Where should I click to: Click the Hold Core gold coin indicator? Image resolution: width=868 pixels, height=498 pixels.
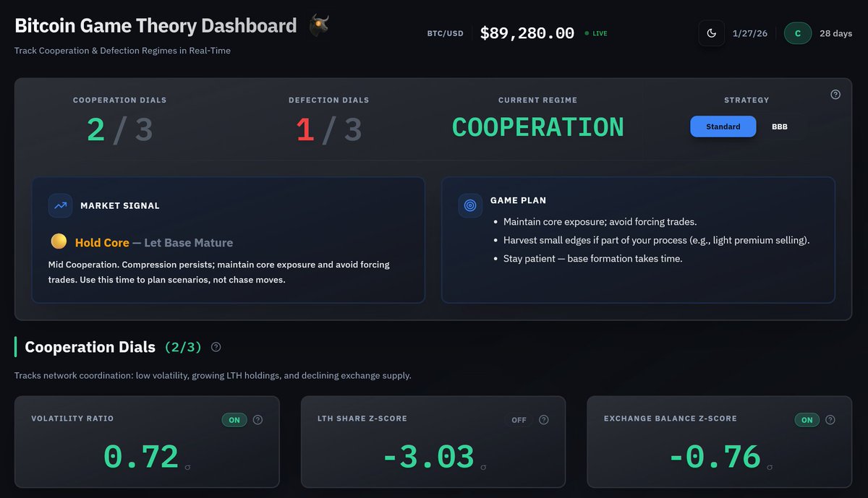[x=59, y=242]
